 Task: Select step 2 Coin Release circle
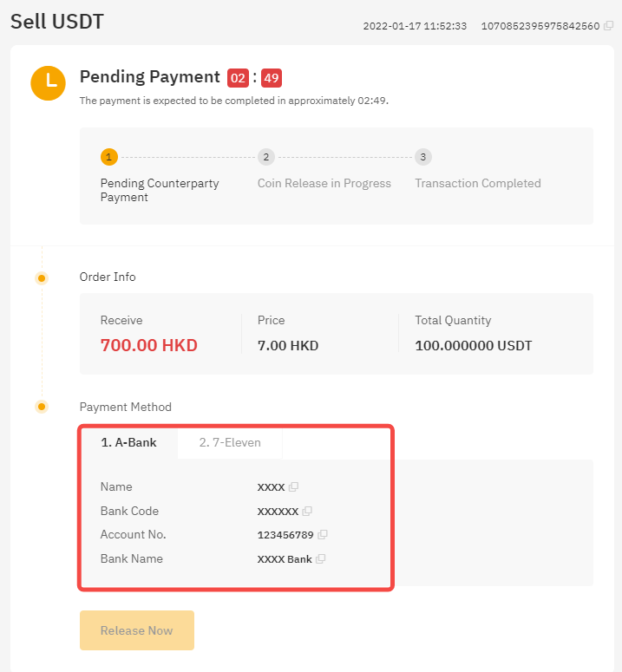[266, 157]
